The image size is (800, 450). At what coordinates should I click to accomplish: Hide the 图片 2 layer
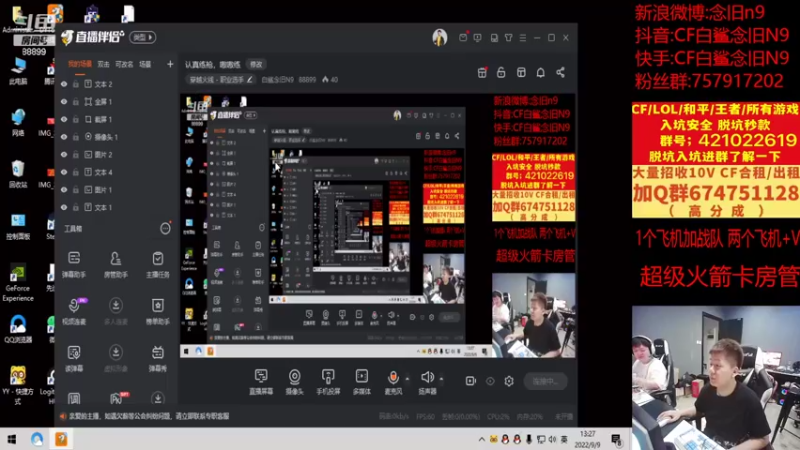click(x=64, y=155)
